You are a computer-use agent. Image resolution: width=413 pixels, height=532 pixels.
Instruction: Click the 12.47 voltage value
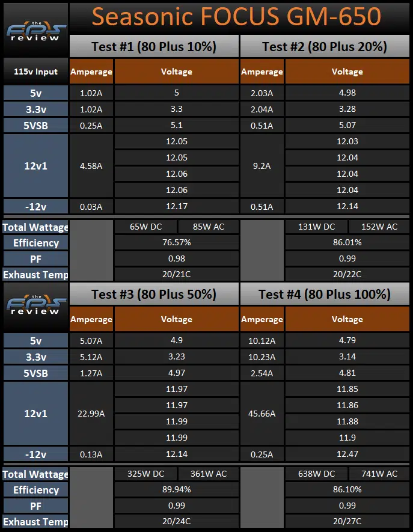click(x=347, y=454)
